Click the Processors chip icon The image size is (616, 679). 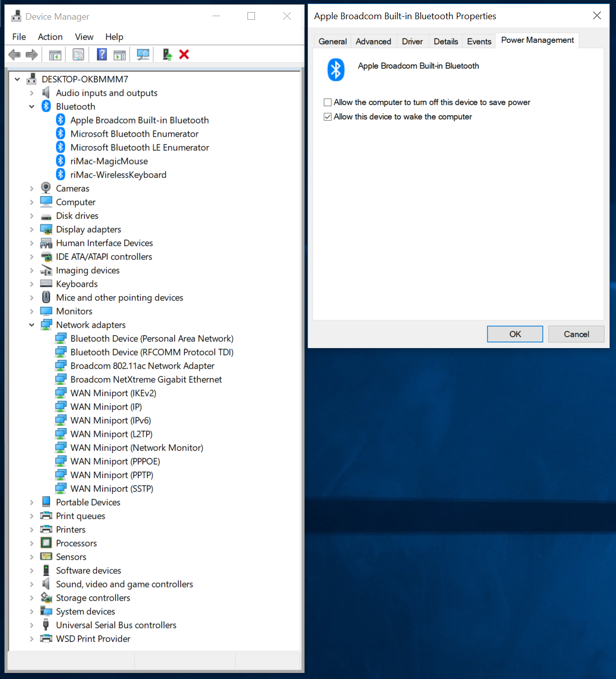pos(46,543)
